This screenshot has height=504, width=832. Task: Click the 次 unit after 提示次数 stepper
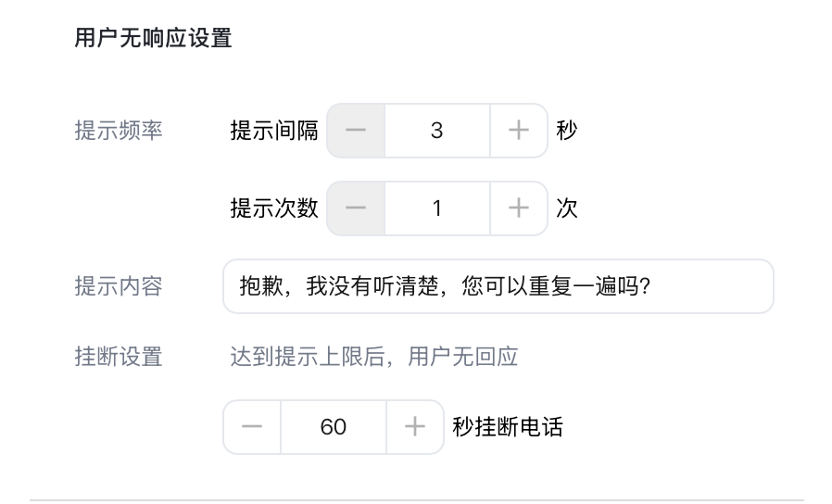coord(567,208)
